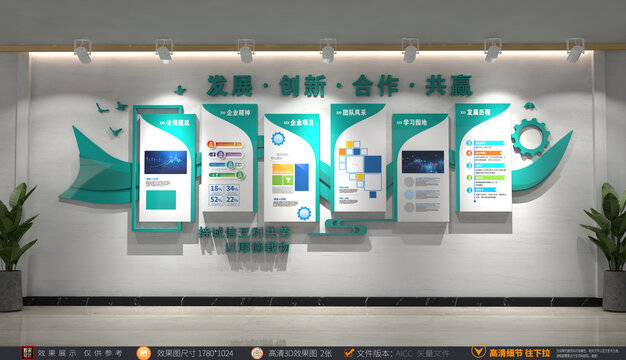The width and height of the screenshot is (626, 360).
Task: Click the upper blue gear in 企业项目 panel
Action: click(x=278, y=139)
